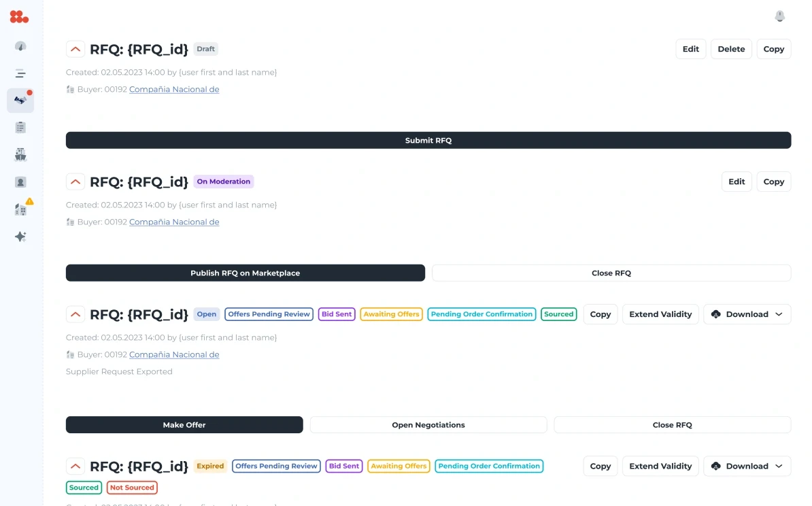
Task: Open the building icon with warning badge
Action: 22,208
